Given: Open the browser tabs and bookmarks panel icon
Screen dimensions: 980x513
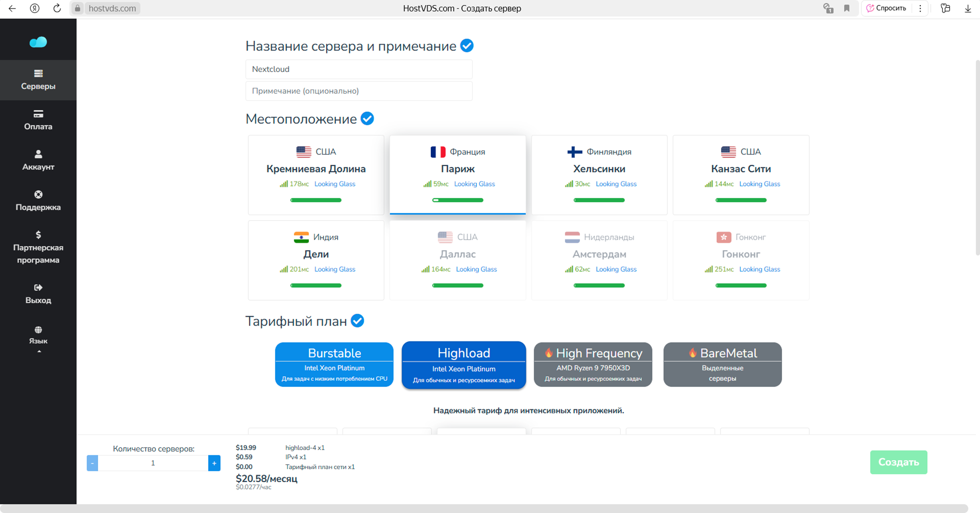Looking at the screenshot, I should tap(945, 8).
